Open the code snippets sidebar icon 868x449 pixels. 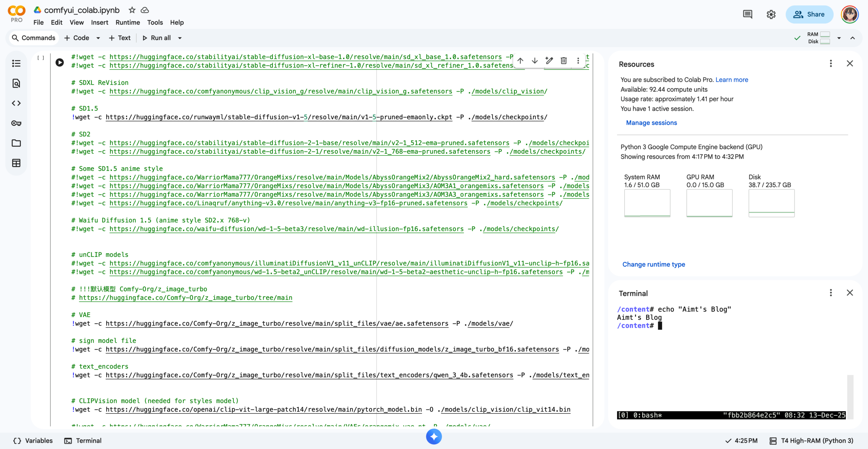pyautogui.click(x=16, y=103)
